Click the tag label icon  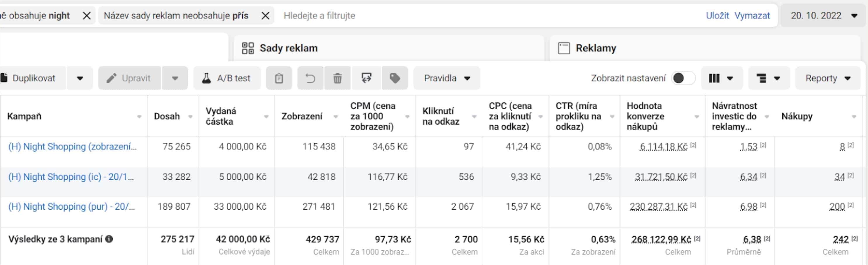pos(395,78)
